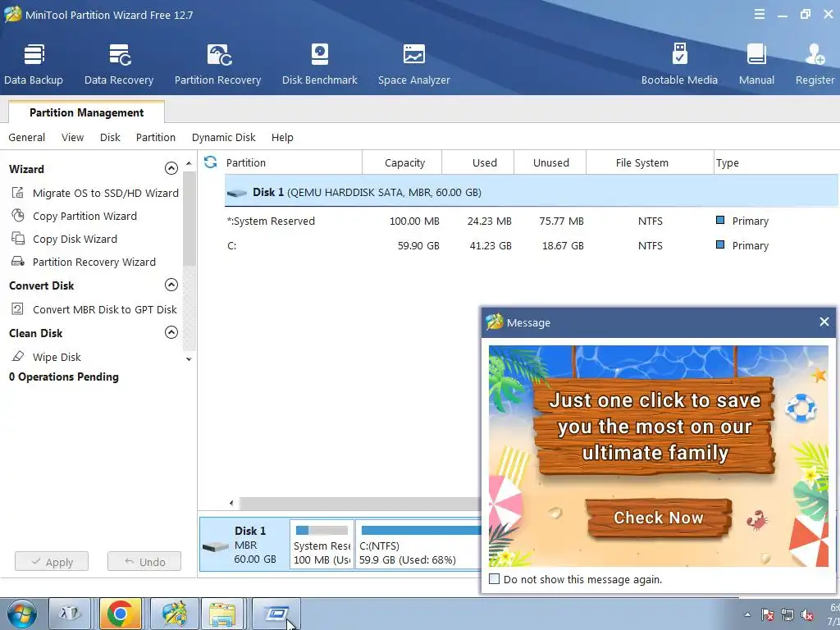This screenshot has width=840, height=630.
Task: Open the General menu
Action: pyautogui.click(x=27, y=137)
